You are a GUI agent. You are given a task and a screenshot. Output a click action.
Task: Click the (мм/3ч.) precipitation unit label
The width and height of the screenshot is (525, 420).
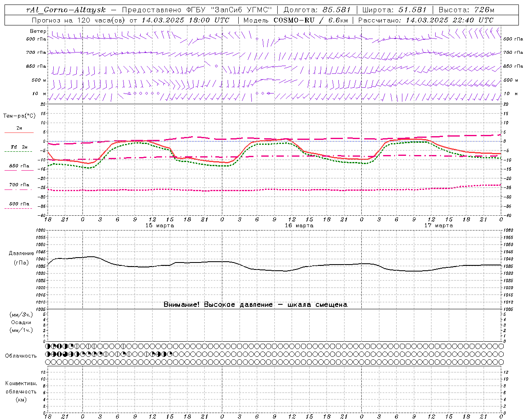[21, 315]
